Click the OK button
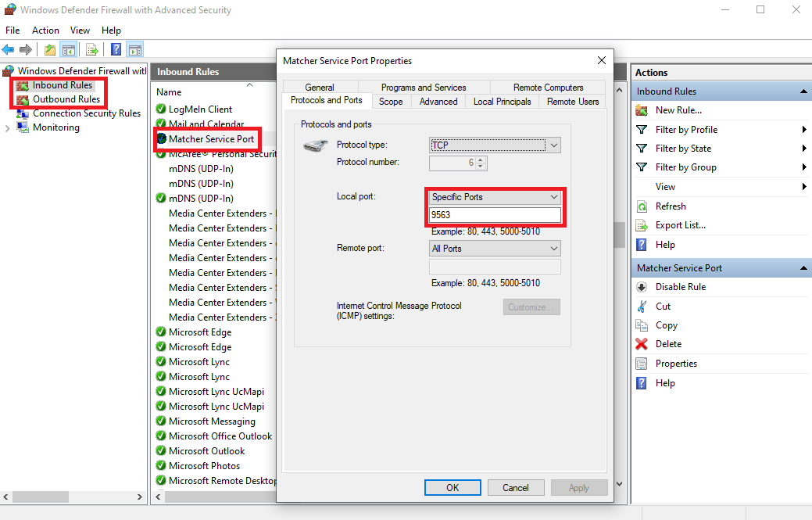 [453, 487]
